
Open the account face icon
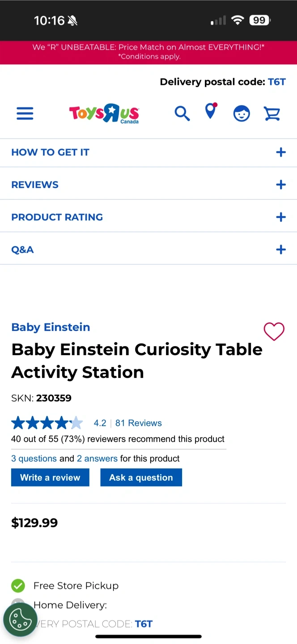pyautogui.click(x=242, y=114)
